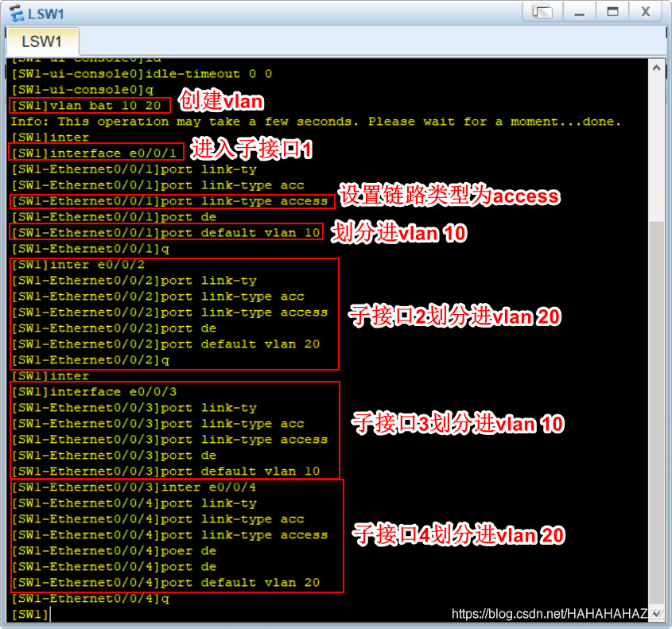
Task: Click the line '[SW1]vlan bat 10 20'
Action: click(x=86, y=106)
